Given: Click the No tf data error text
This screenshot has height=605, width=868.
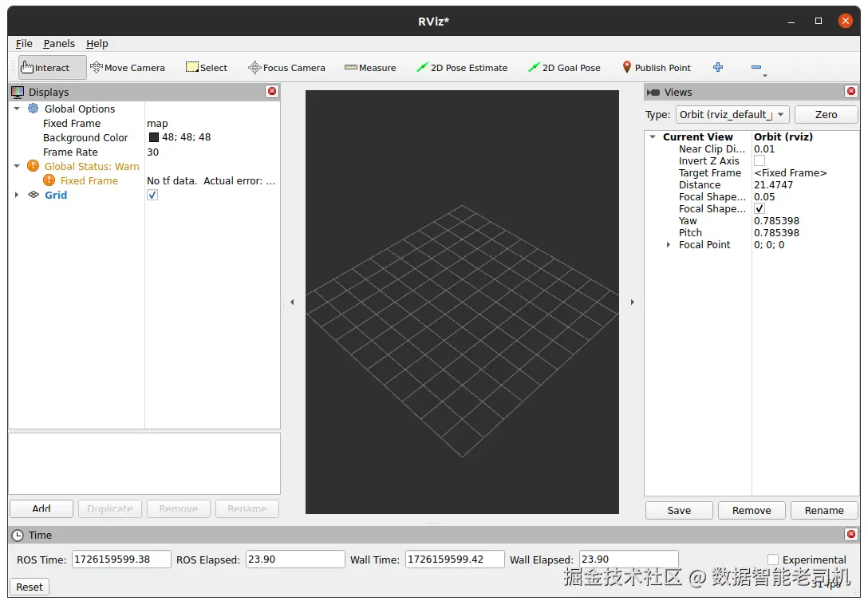Looking at the screenshot, I should coord(211,180).
